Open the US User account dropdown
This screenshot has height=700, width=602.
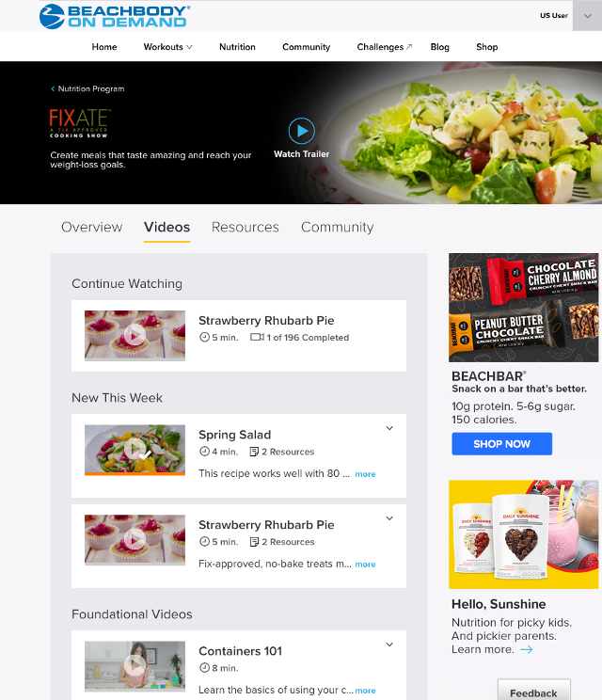[x=587, y=16]
